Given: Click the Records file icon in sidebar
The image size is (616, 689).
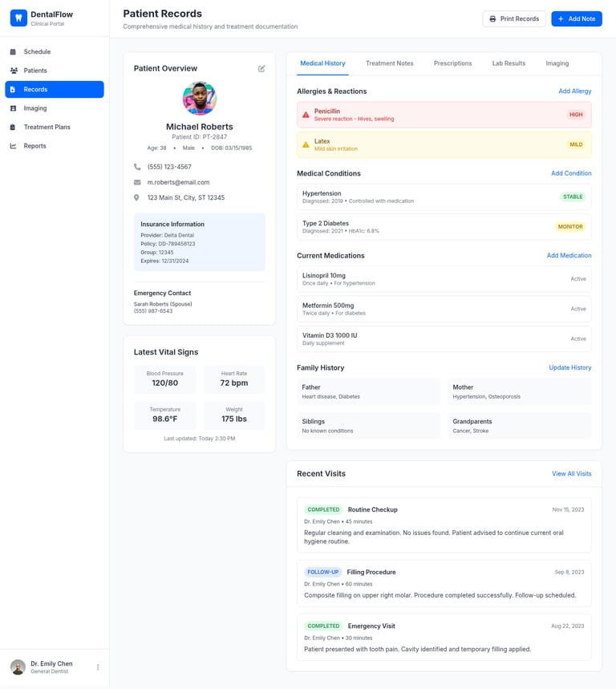Looking at the screenshot, I should 13,90.
